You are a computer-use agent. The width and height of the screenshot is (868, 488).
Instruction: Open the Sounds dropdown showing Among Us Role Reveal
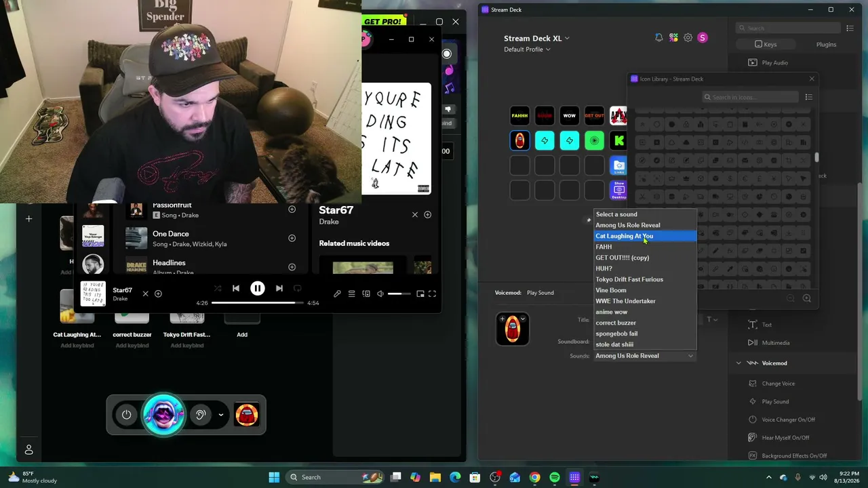click(644, 356)
